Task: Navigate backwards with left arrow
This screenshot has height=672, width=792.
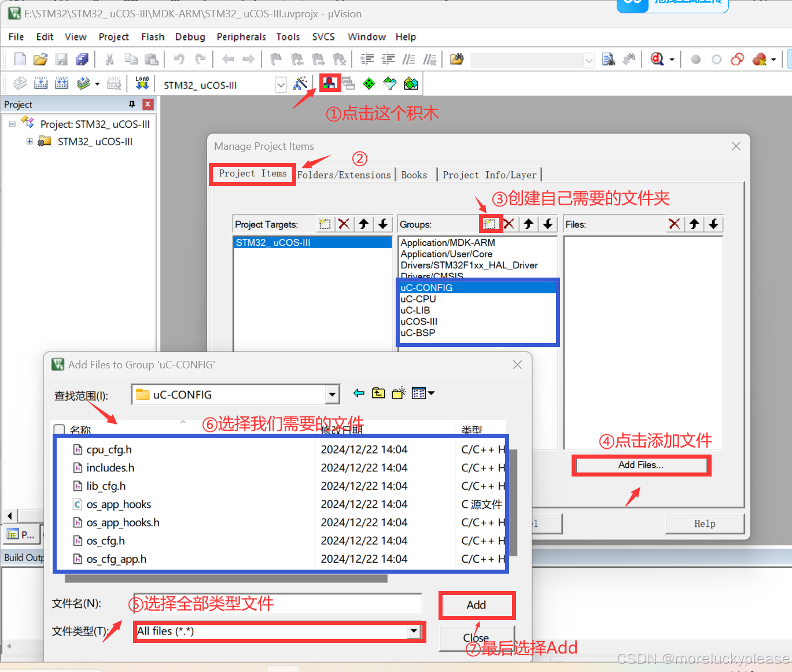Action: tap(228, 59)
